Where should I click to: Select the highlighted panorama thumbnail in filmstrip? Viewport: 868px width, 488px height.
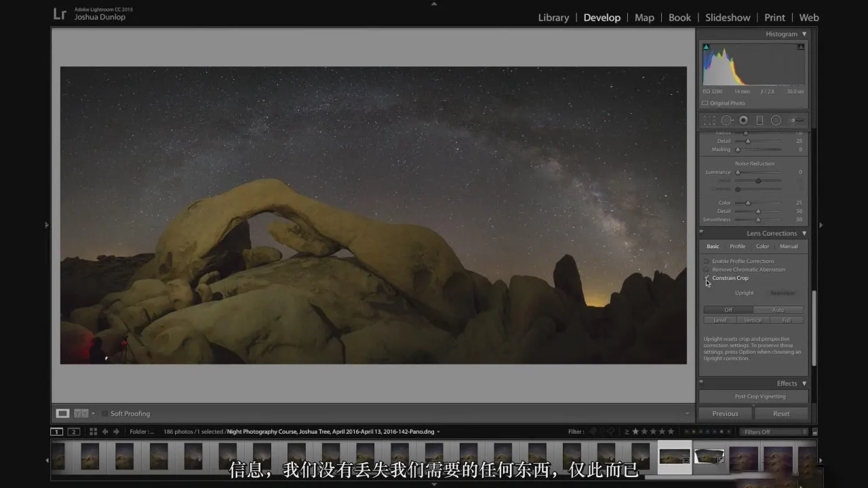tap(675, 456)
